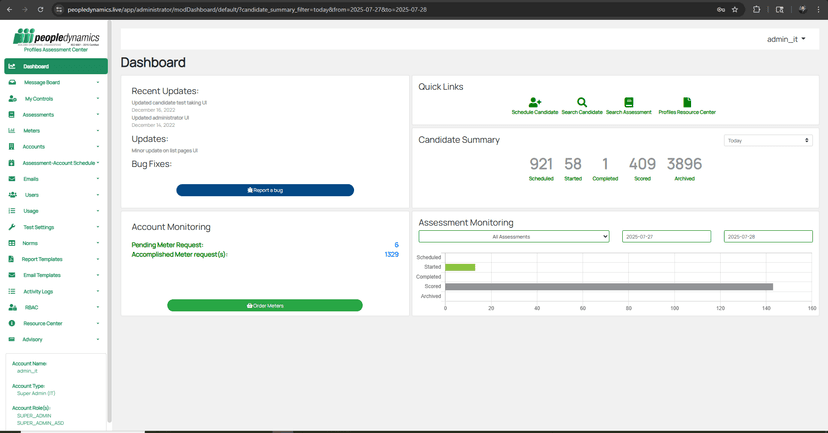The image size is (828, 433).
Task: Click the Norms table icon
Action: tap(12, 243)
